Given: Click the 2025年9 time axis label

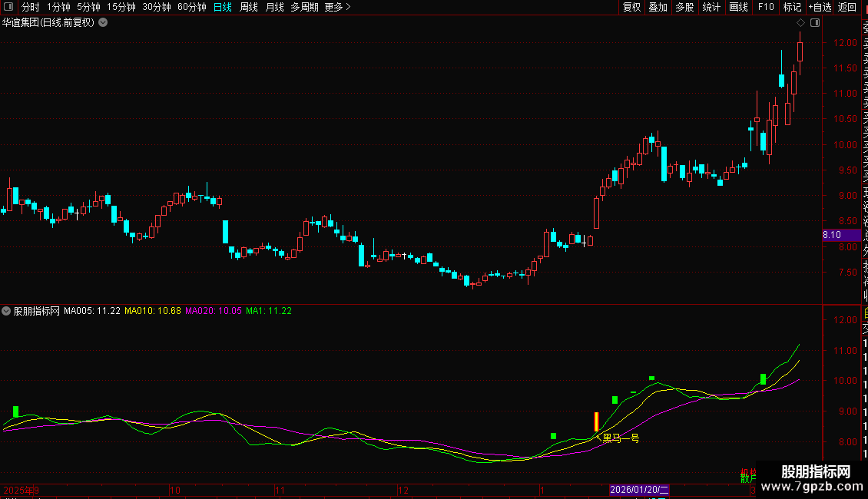Looking at the screenshot, I should [21, 490].
